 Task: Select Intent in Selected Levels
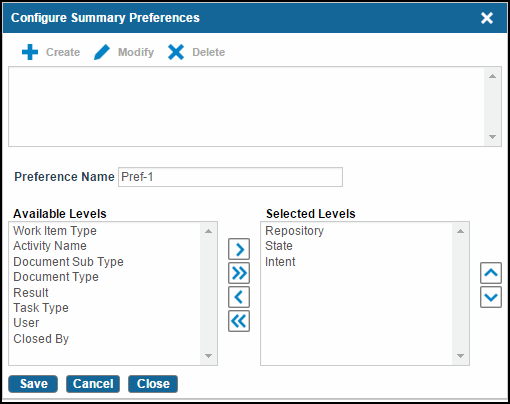280,262
